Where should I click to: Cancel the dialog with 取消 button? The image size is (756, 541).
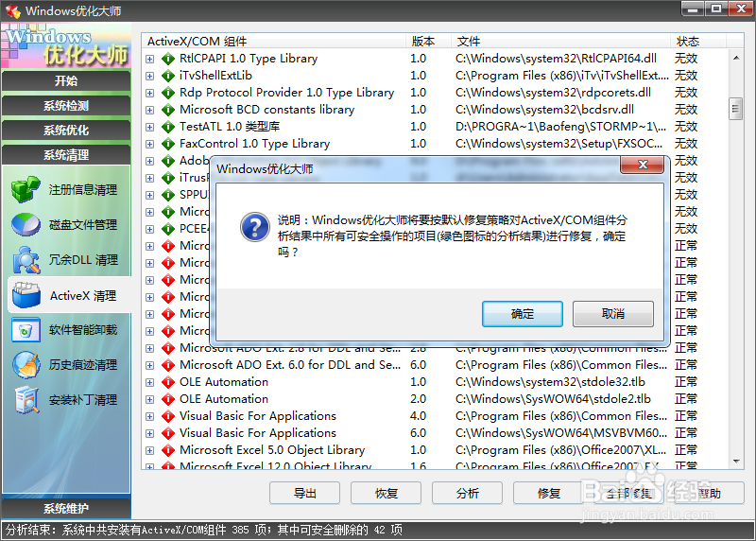pyautogui.click(x=612, y=314)
